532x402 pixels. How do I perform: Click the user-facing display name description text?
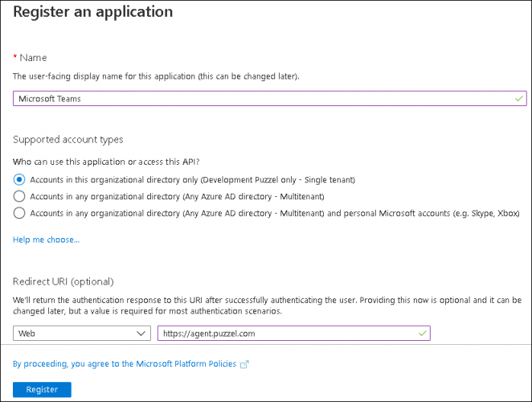click(x=156, y=76)
